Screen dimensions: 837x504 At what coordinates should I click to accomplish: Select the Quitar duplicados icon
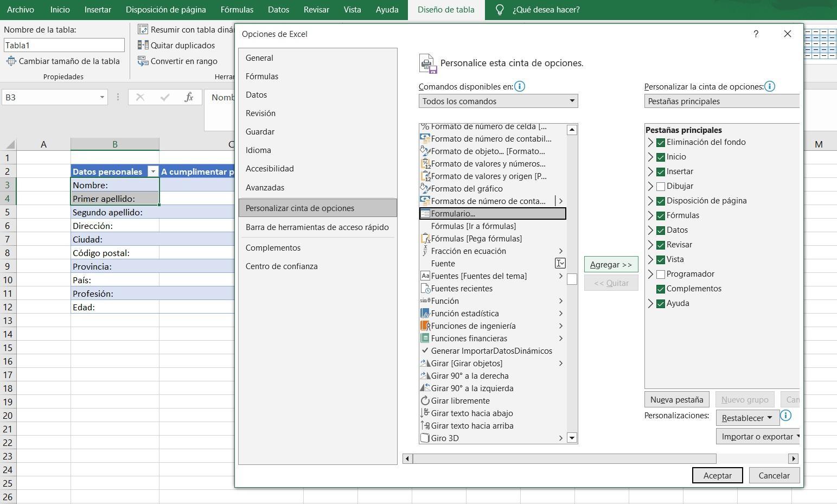coord(144,46)
